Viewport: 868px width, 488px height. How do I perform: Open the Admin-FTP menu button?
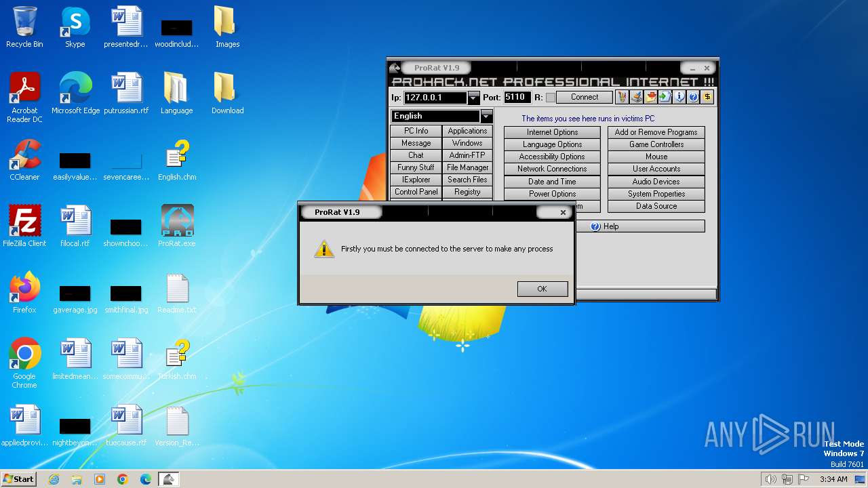point(467,156)
